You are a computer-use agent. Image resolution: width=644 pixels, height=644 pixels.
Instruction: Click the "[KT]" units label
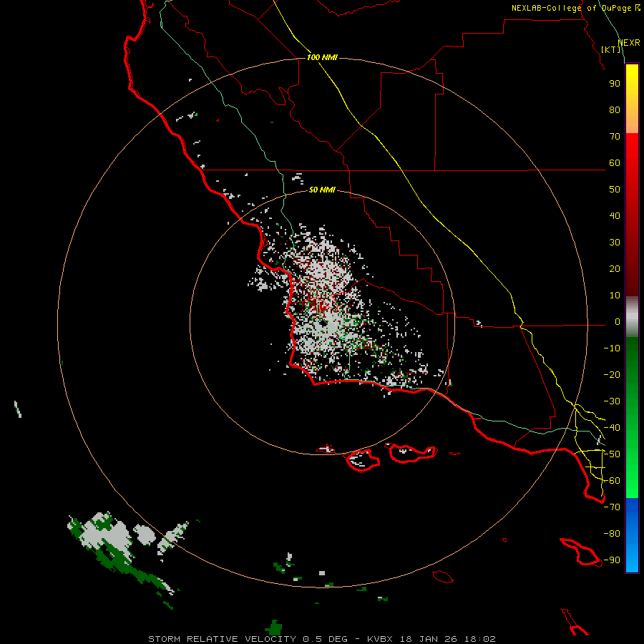(x=611, y=49)
